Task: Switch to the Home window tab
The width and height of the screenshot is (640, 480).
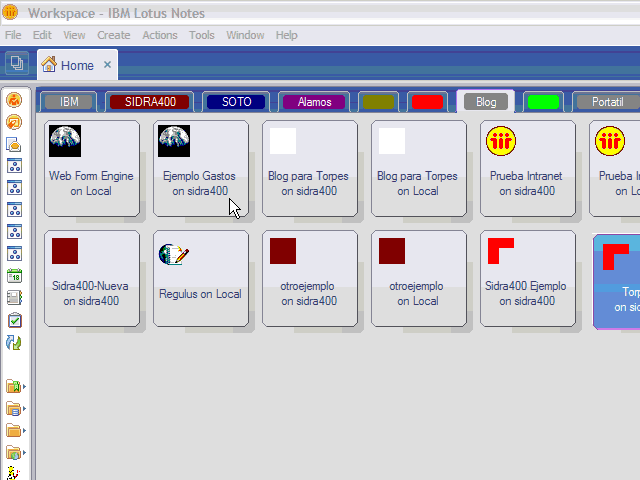Action: pos(77,65)
